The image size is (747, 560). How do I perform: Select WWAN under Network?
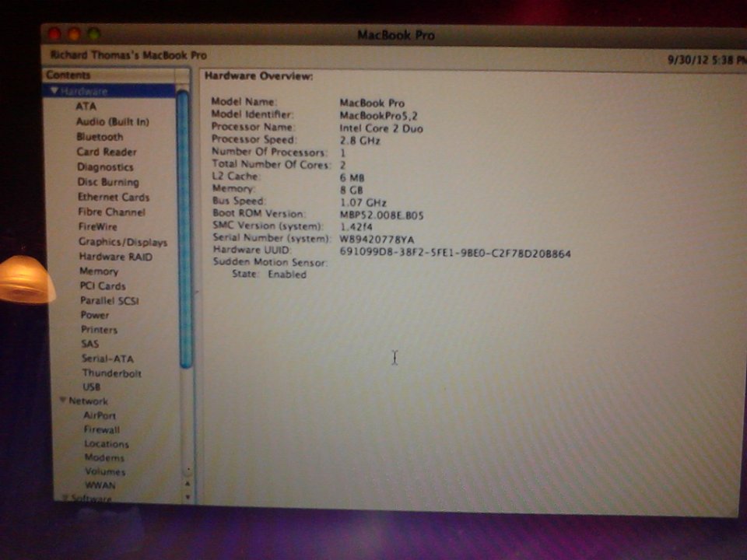click(100, 485)
